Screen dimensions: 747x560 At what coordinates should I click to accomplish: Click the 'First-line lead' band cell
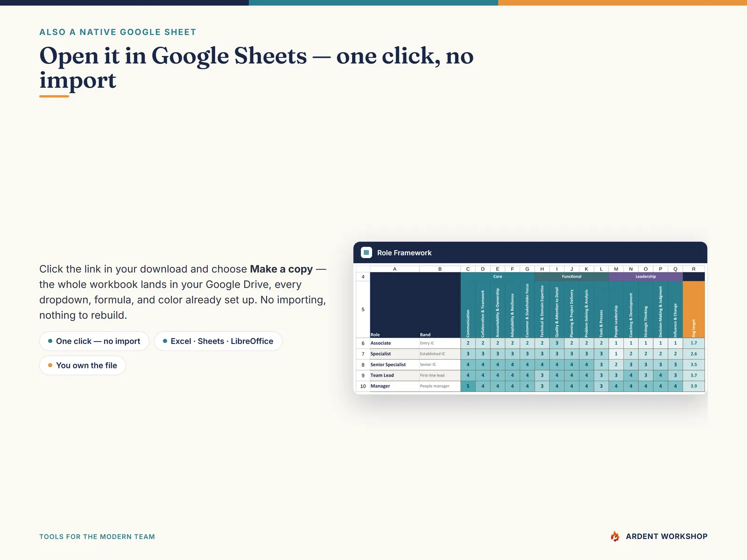pos(440,375)
